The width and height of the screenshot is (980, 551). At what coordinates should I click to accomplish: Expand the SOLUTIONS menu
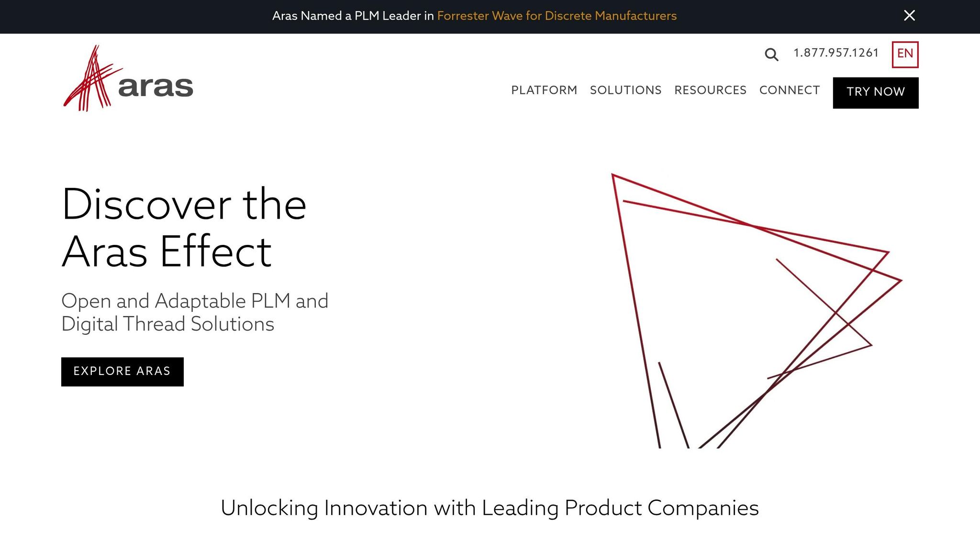tap(625, 90)
